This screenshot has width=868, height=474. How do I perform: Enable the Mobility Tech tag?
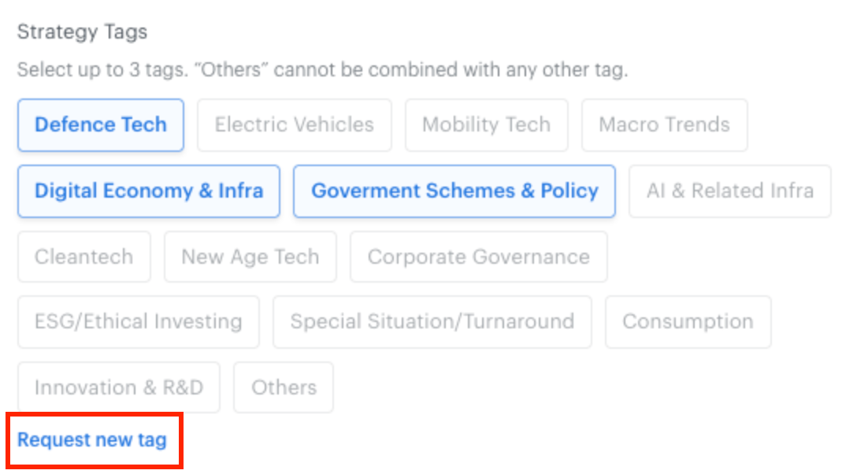click(x=486, y=125)
